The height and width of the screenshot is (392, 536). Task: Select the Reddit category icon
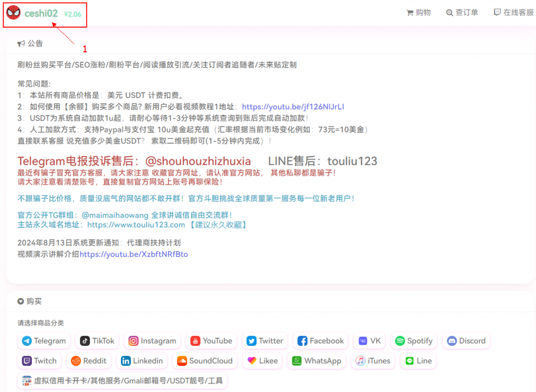click(76, 361)
